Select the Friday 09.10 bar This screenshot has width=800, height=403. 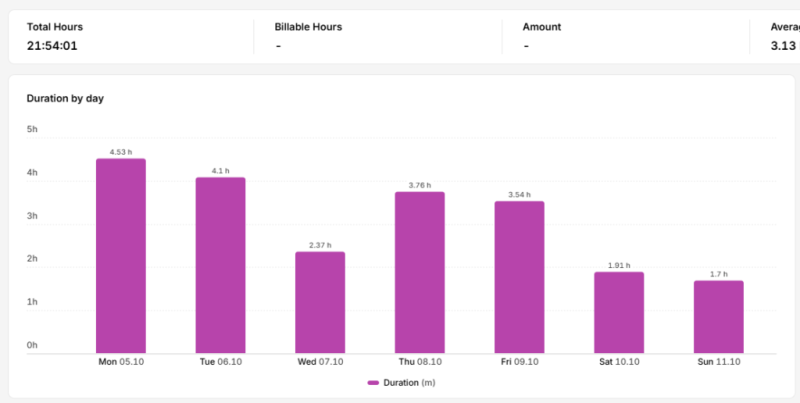(519, 278)
